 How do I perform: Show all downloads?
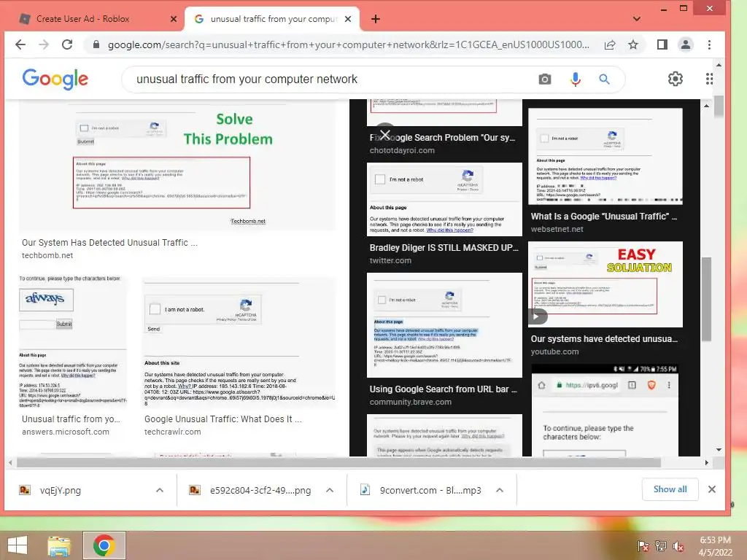[670, 489]
